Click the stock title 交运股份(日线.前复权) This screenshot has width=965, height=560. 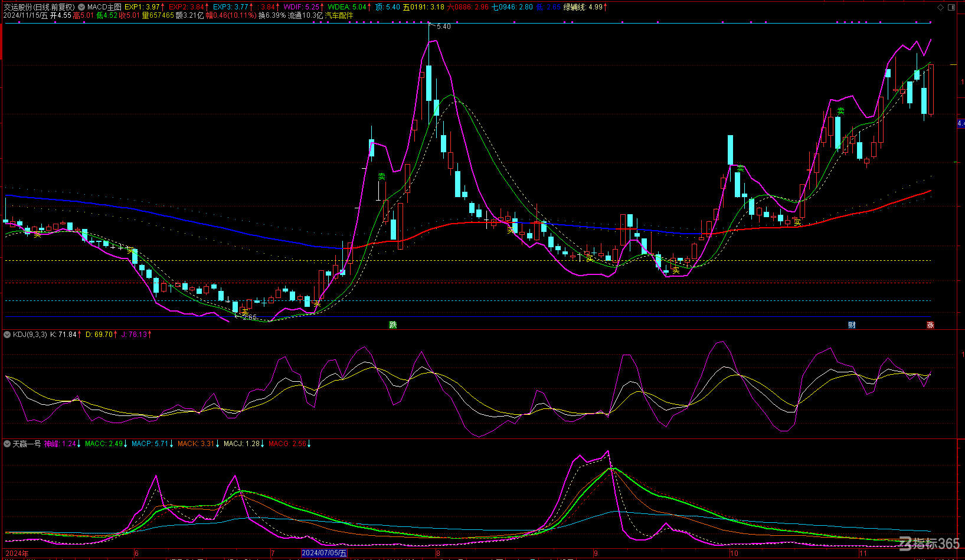(40, 7)
